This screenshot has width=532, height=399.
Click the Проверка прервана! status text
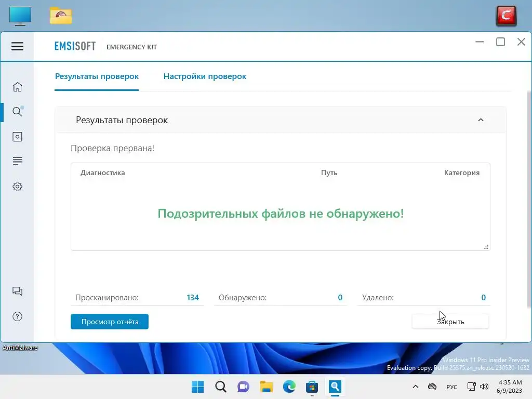point(112,148)
